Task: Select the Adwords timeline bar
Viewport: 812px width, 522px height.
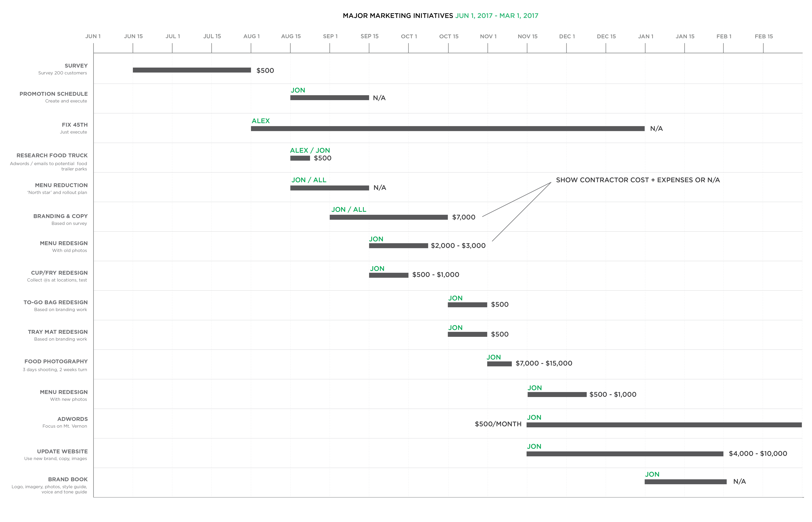Action: (664, 425)
